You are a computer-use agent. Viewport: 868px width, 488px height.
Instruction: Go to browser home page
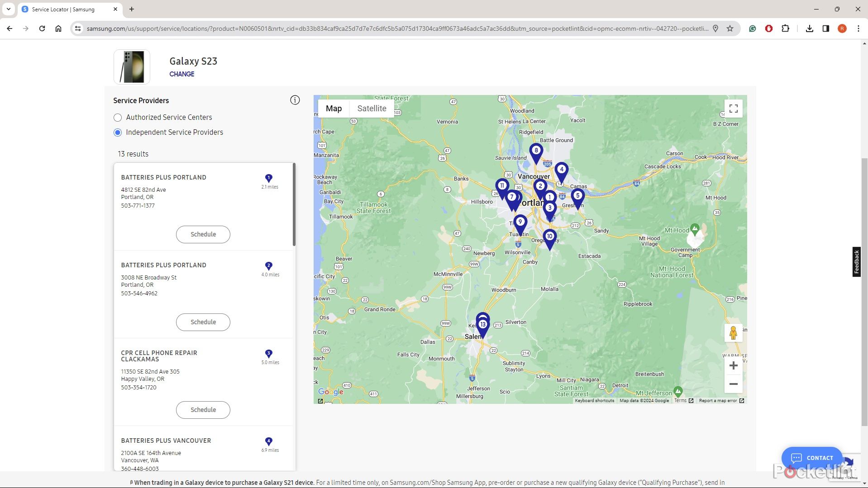click(58, 28)
